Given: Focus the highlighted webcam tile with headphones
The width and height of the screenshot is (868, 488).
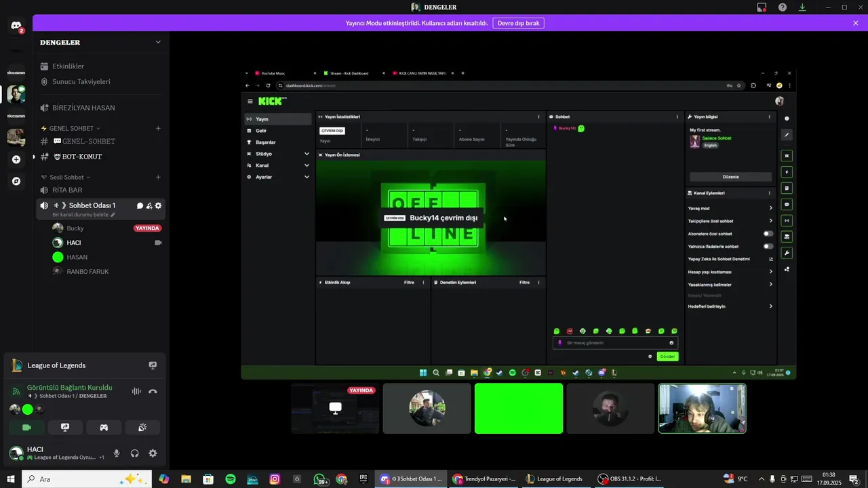Looking at the screenshot, I should point(703,408).
